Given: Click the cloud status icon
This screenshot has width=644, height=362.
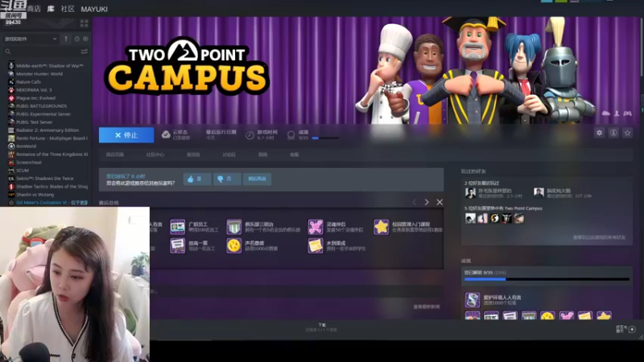Looking at the screenshot, I should 166,134.
